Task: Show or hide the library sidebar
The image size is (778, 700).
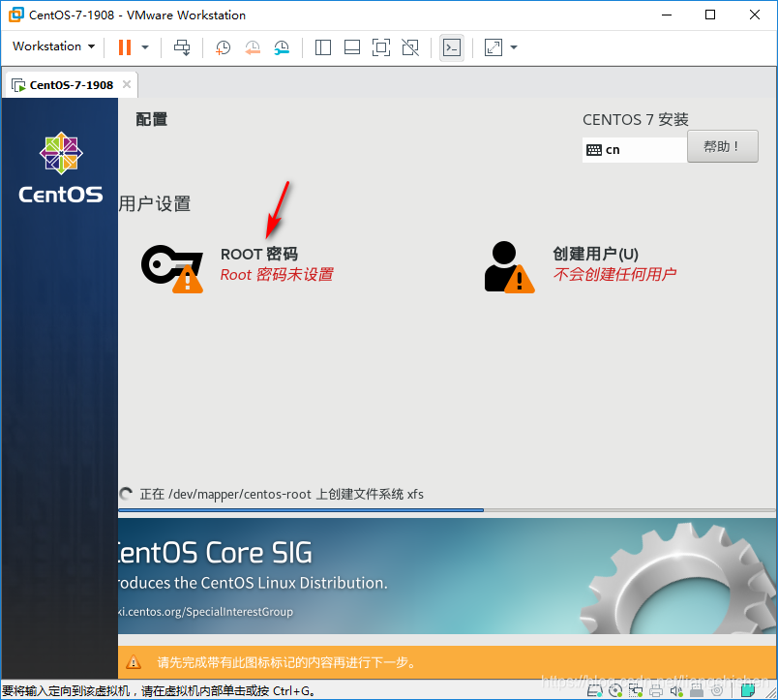Action: click(322, 46)
